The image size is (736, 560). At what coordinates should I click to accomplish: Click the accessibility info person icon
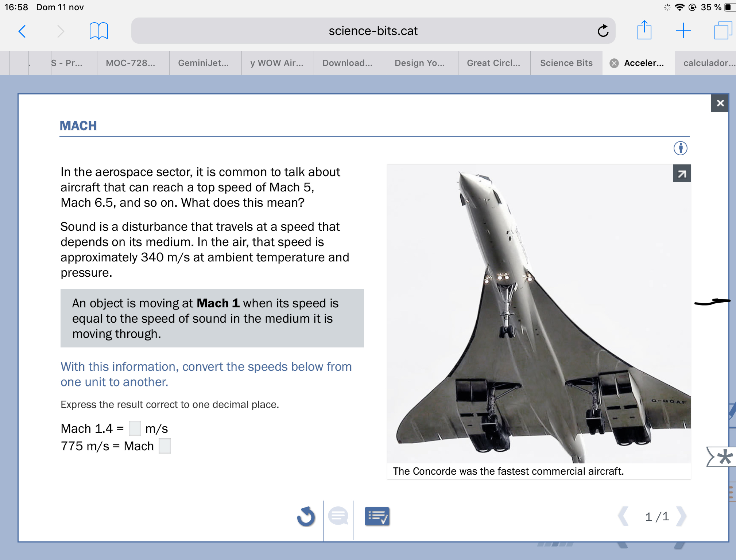click(680, 148)
